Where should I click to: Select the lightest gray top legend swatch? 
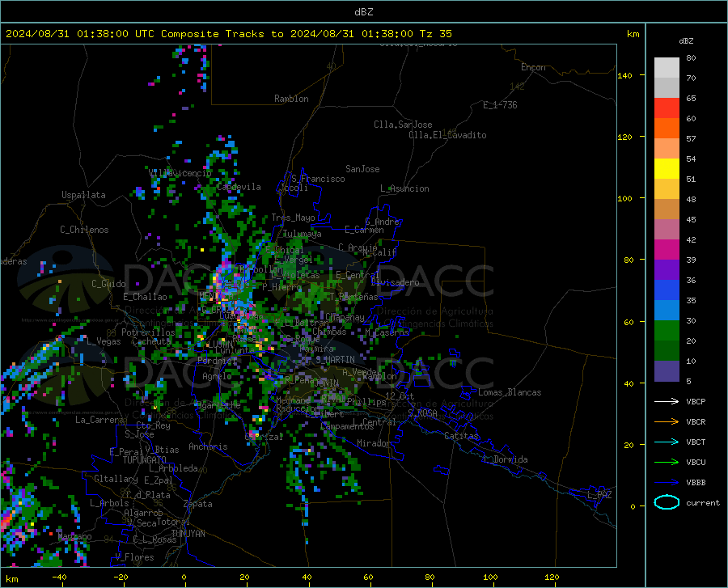tap(667, 68)
